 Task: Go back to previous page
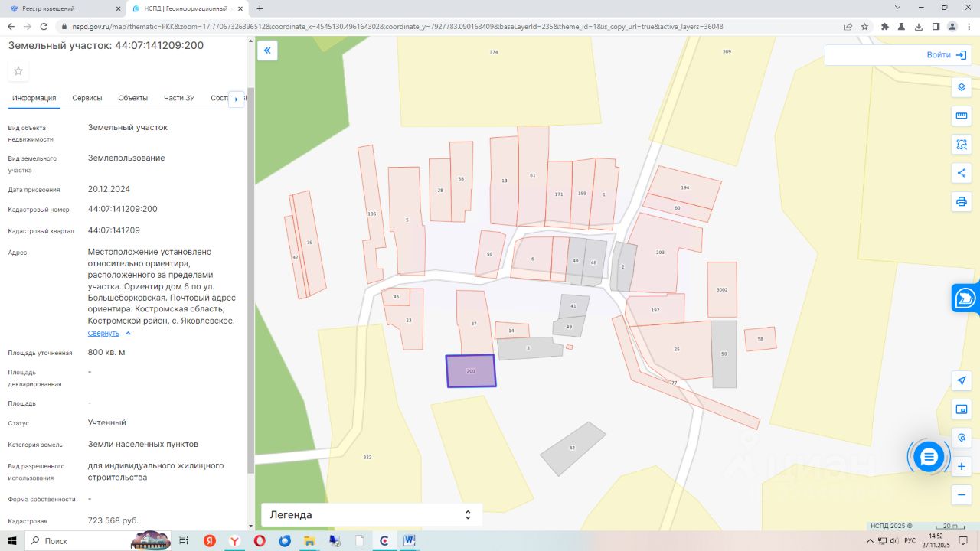(11, 26)
